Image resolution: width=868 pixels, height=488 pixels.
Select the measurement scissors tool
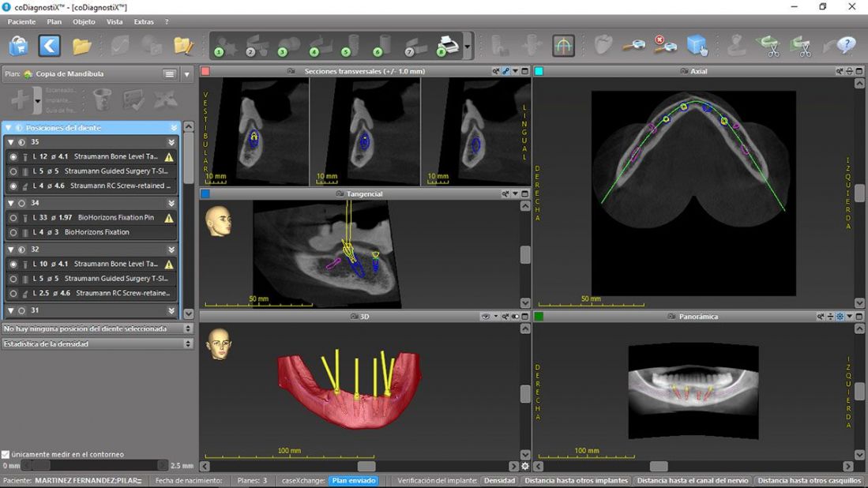(x=768, y=46)
